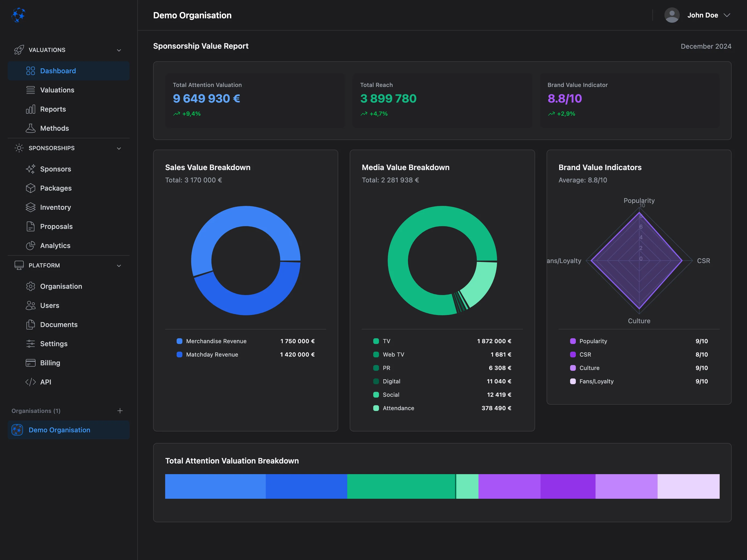Click the Sales Value donut chart

(x=246, y=261)
